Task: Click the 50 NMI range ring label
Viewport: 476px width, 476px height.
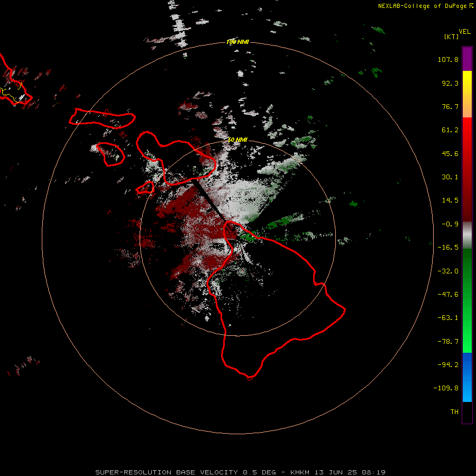Action: click(x=237, y=140)
